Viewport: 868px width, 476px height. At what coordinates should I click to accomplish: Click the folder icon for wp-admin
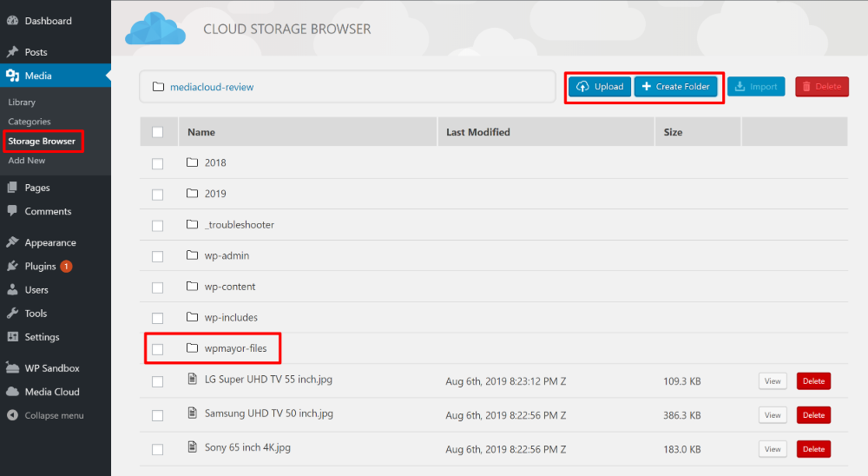192,255
